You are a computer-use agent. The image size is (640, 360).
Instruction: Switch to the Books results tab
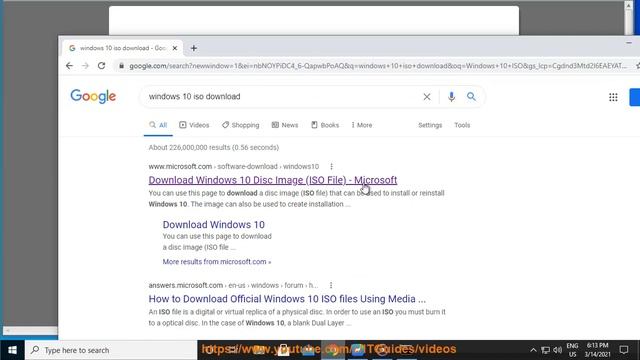pos(325,125)
